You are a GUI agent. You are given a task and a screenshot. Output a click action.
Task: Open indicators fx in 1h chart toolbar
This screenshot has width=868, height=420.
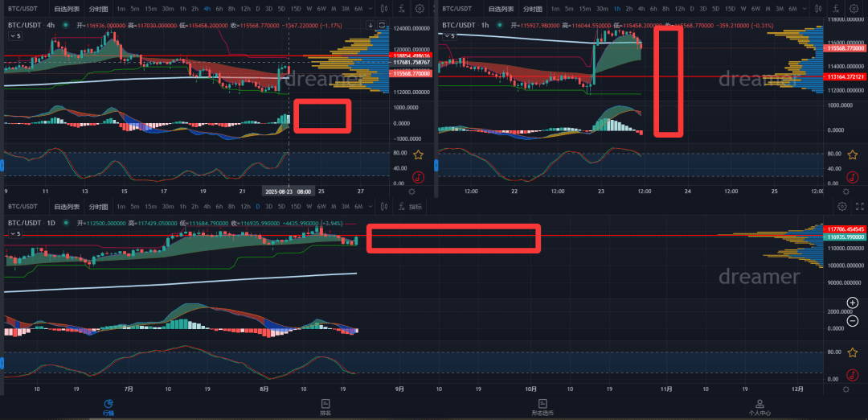836,9
